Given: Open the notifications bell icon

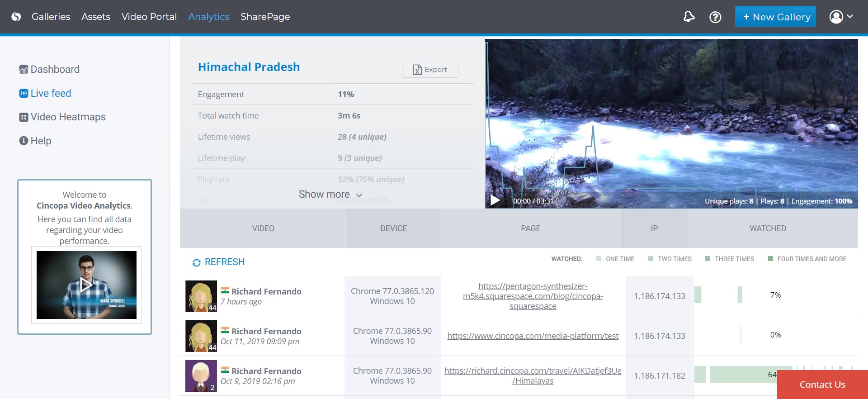Looking at the screenshot, I should click(689, 17).
